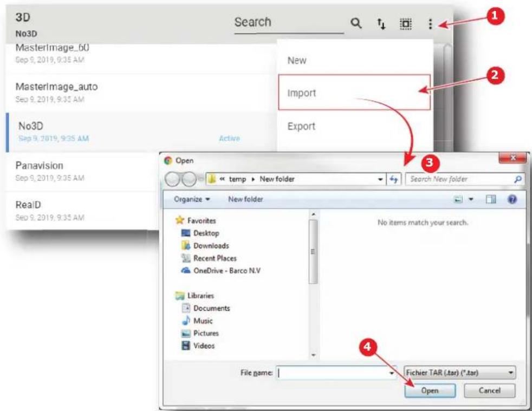Open the three-dot overflow menu

pos(430,24)
